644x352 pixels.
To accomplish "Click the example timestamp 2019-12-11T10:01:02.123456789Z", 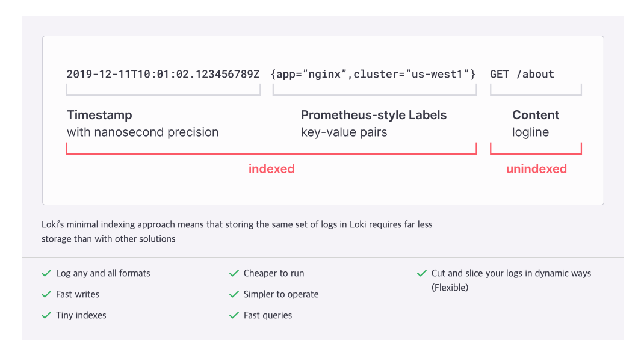I will tap(163, 75).
